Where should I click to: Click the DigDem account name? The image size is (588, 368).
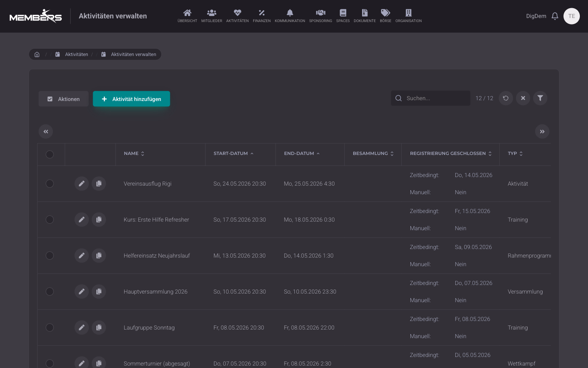tap(536, 16)
